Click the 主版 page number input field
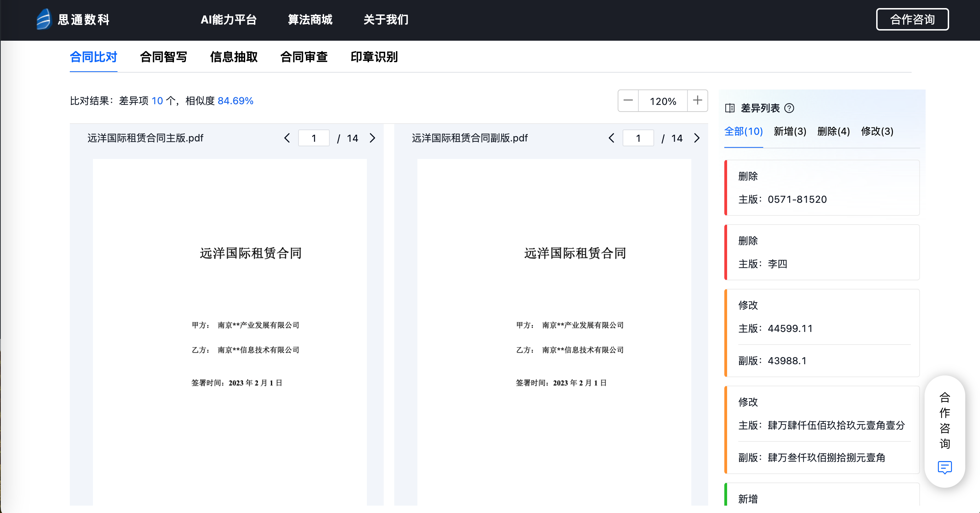 coord(314,138)
